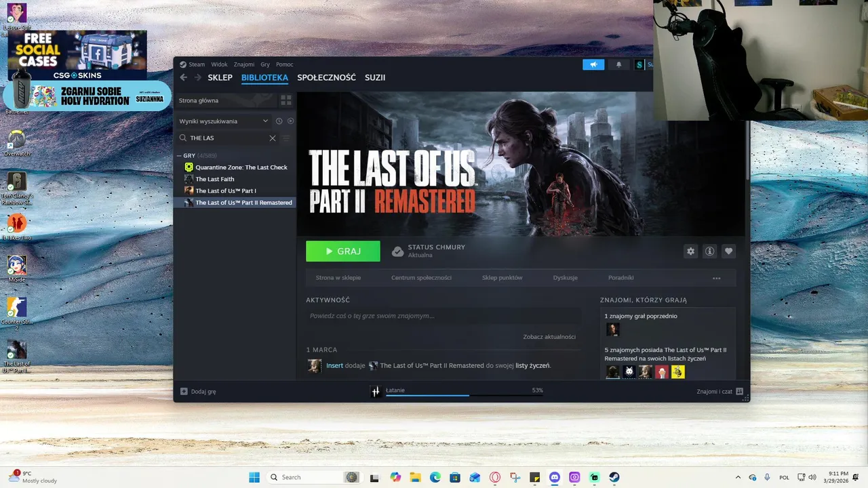Open Strona w sklepie link

(338, 278)
